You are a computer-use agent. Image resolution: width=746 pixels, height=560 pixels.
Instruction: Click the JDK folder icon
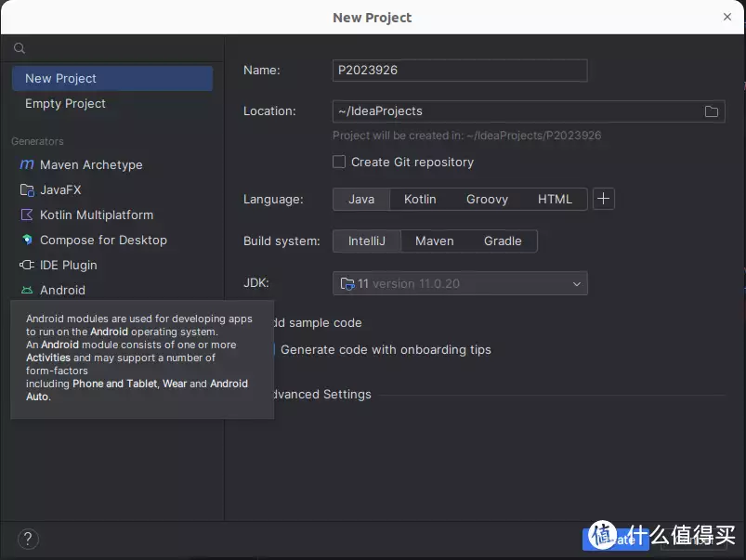pos(347,284)
